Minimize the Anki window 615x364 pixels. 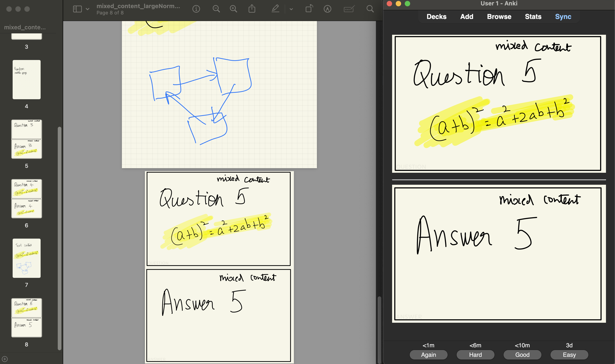(398, 3)
